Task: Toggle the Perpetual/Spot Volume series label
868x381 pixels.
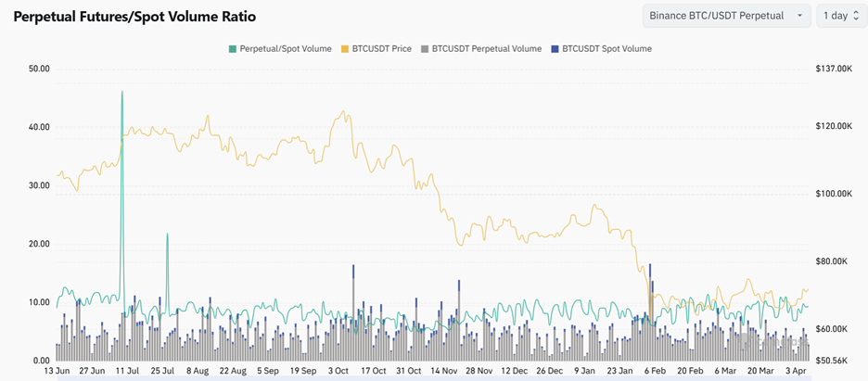Action: 286,48
